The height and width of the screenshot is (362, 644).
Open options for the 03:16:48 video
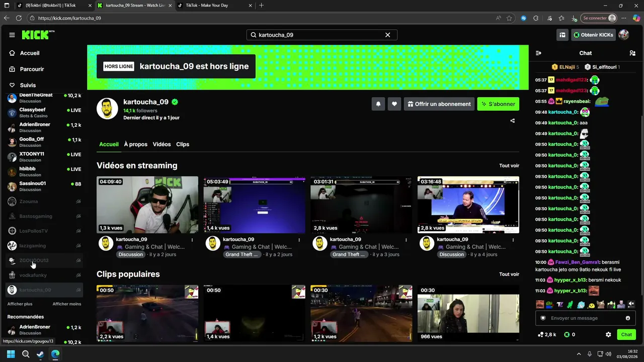pyautogui.click(x=513, y=240)
